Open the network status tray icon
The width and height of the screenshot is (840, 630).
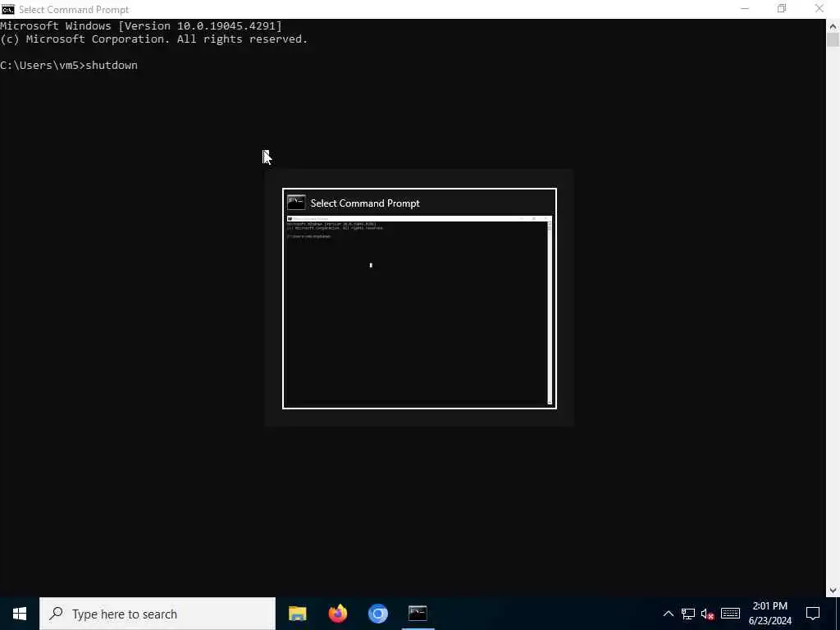(688, 614)
